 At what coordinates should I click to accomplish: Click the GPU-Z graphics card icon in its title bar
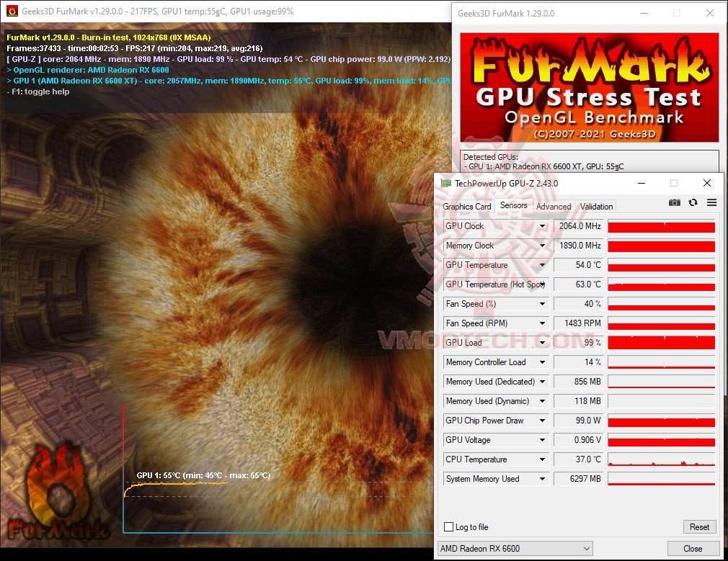coord(448,183)
